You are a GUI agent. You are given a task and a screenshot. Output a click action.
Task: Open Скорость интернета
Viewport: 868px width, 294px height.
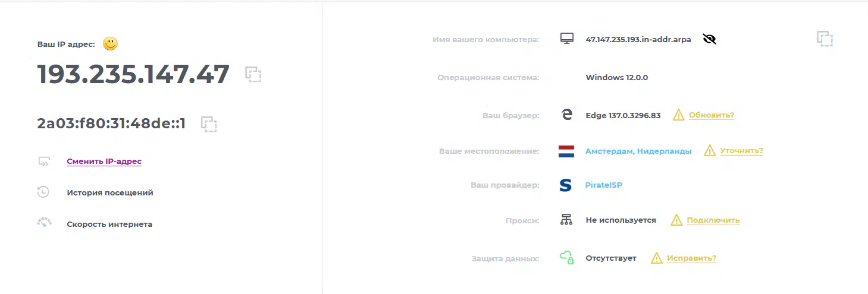pos(109,224)
